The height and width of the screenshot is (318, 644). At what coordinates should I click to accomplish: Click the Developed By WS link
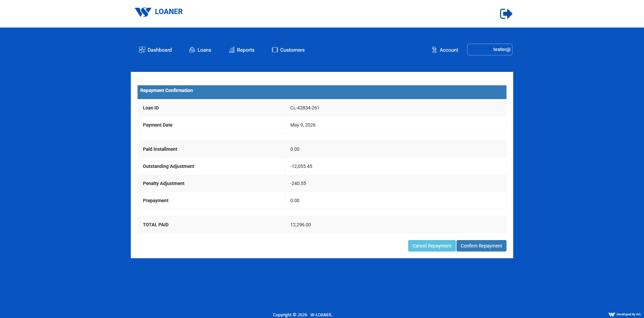629,315
